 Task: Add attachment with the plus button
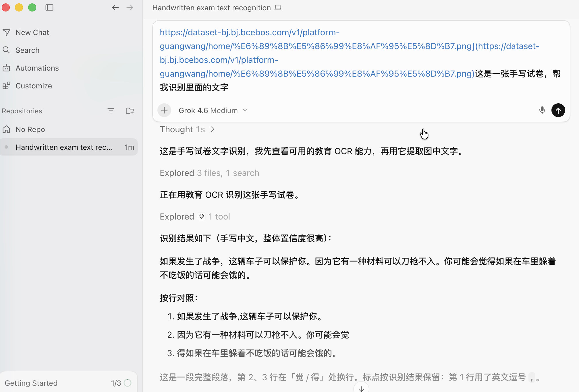click(x=164, y=110)
